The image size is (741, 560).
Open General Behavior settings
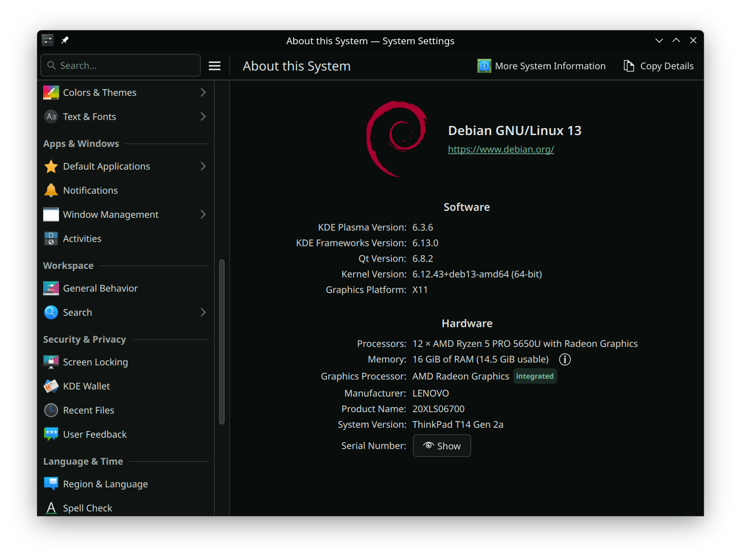[x=125, y=288]
